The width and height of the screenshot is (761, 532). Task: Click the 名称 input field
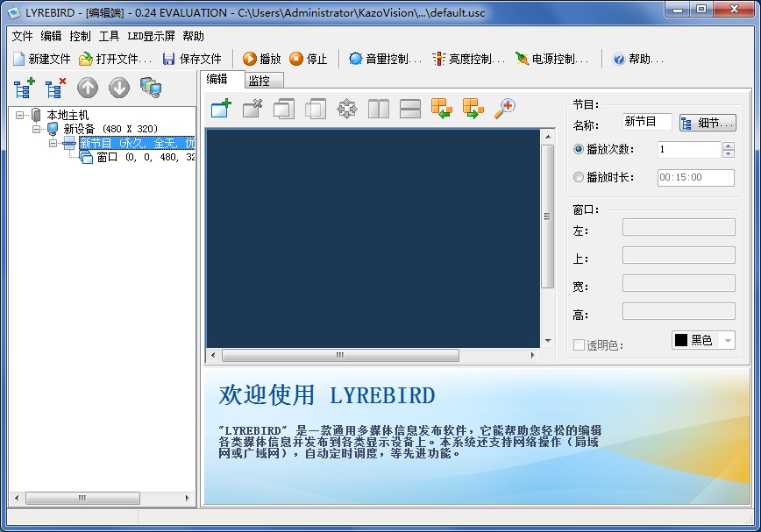pos(647,122)
